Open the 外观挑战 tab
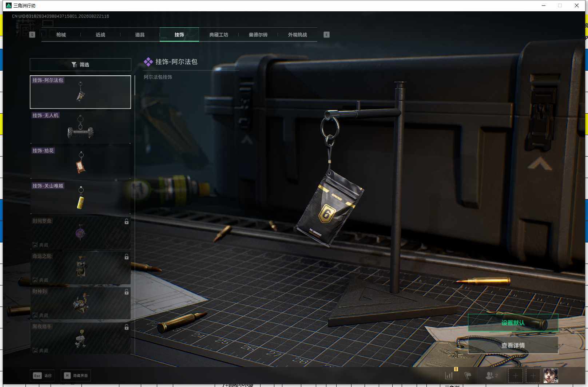Viewport: 588px width, 387px height. tap(298, 35)
